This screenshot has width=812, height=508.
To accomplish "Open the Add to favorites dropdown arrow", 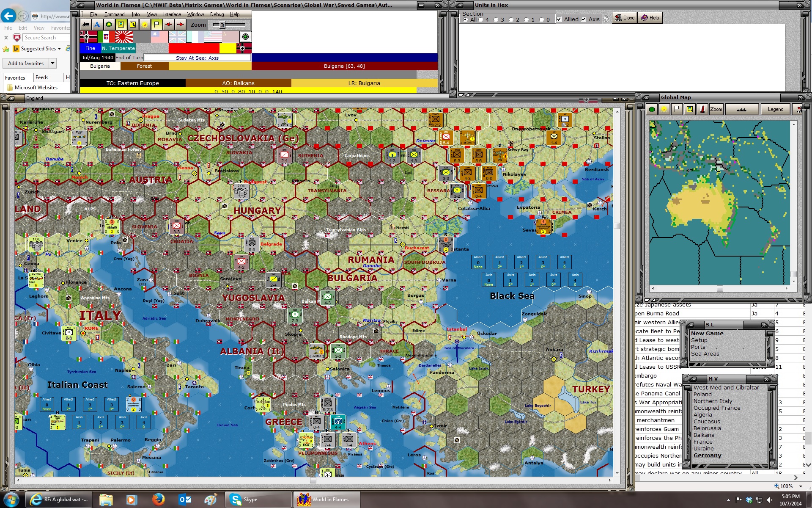I will pos(53,63).
